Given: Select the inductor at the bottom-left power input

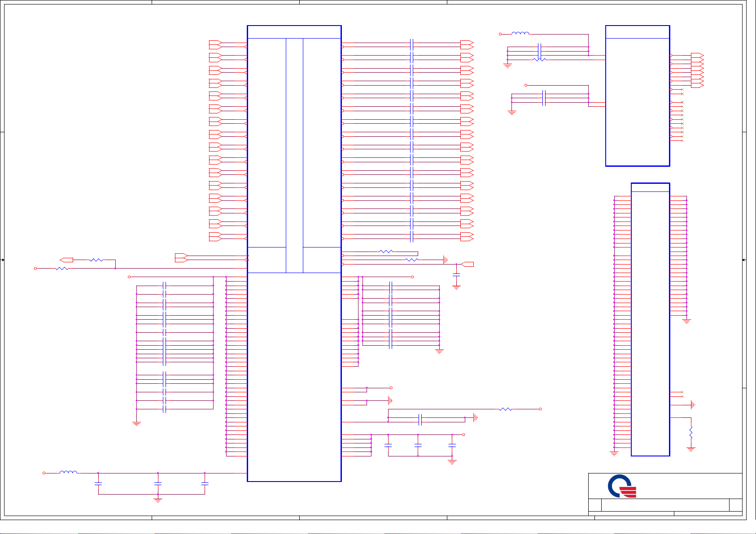Looking at the screenshot, I should [x=68, y=472].
